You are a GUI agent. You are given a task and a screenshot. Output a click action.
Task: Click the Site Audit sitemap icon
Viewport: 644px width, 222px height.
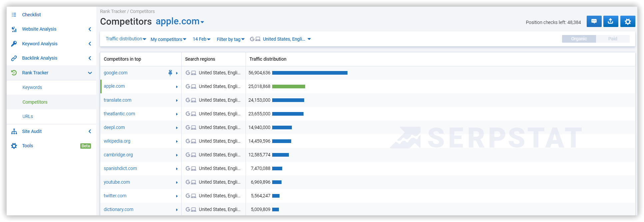pos(14,131)
